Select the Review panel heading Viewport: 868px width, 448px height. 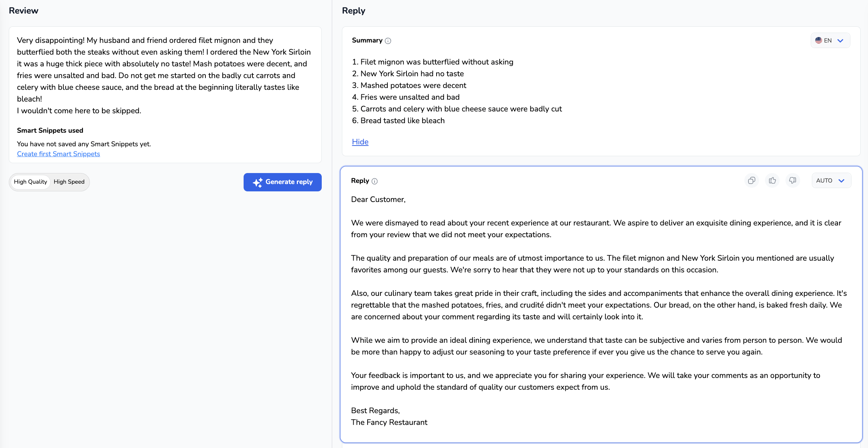(x=23, y=10)
